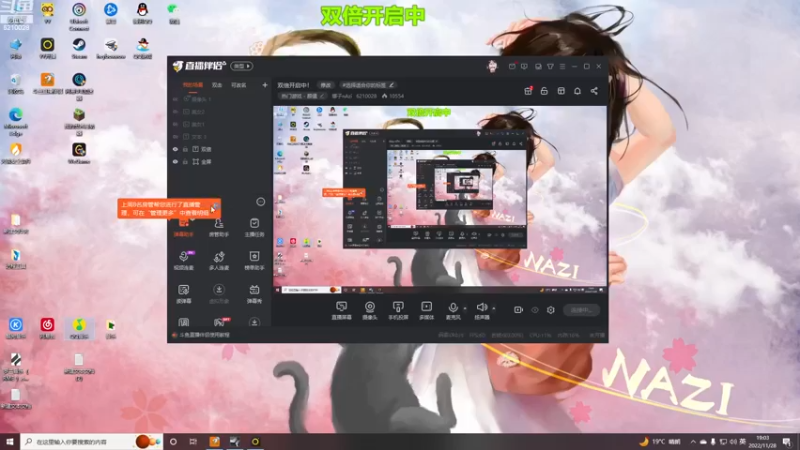Open the user avatar in title bar
The height and width of the screenshot is (450, 800).
point(492,66)
